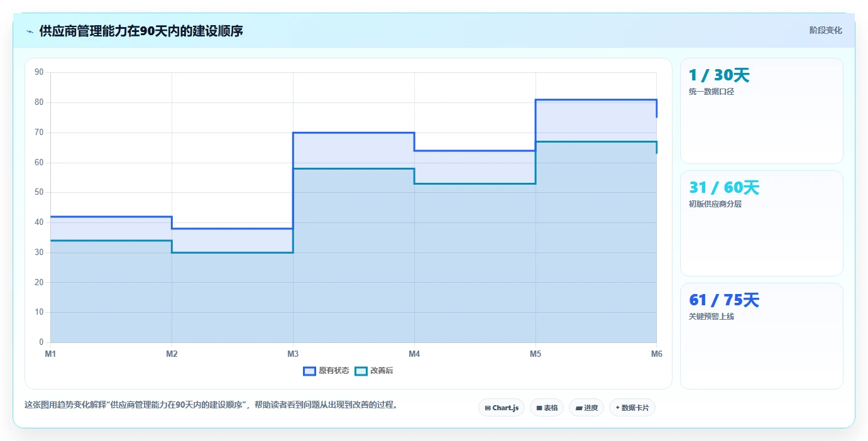The width and height of the screenshot is (868, 441).
Task: Click the chart title 供应商管理能力在90天内的建设顺序
Action: 141,31
